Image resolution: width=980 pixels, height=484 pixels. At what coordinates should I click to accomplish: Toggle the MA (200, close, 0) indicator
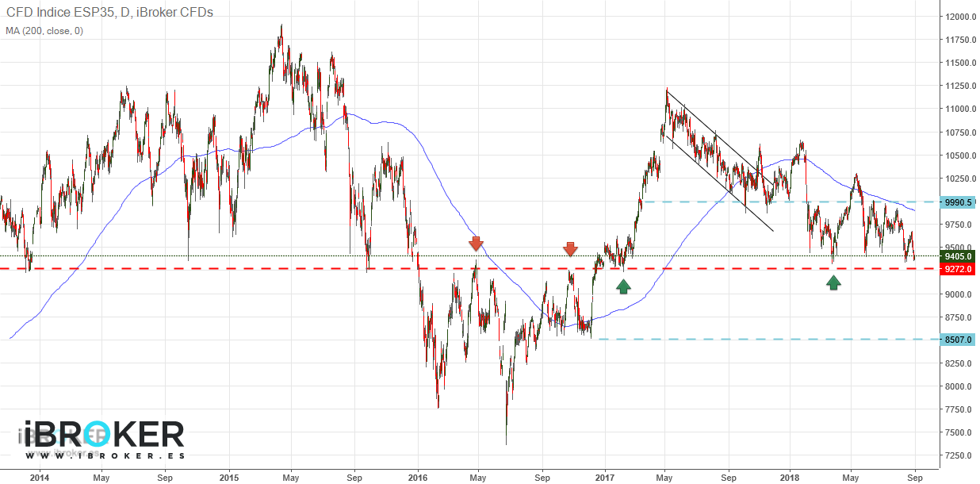pyautogui.click(x=44, y=32)
